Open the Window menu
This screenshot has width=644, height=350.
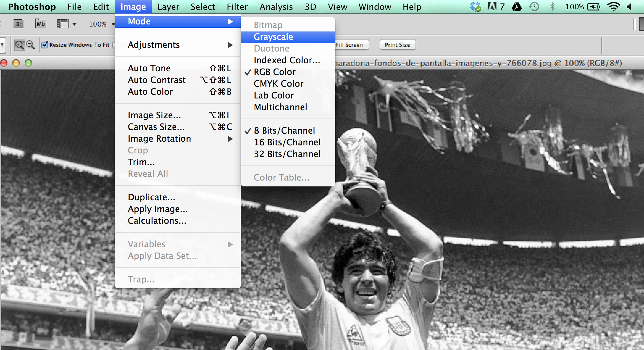coord(375,7)
